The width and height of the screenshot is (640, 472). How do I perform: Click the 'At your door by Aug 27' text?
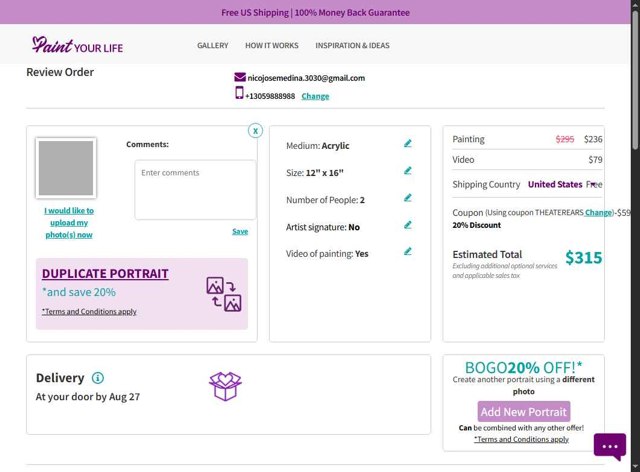point(88,397)
